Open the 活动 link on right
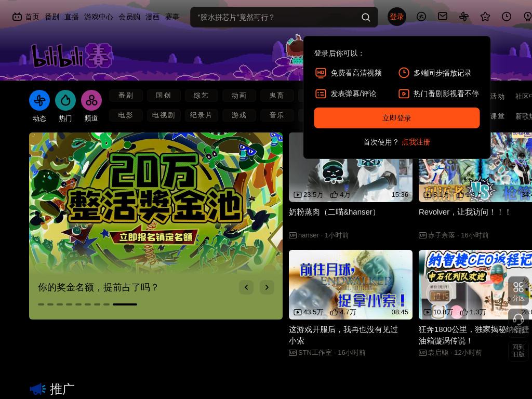Viewport: 532px width, 399px height. [497, 97]
